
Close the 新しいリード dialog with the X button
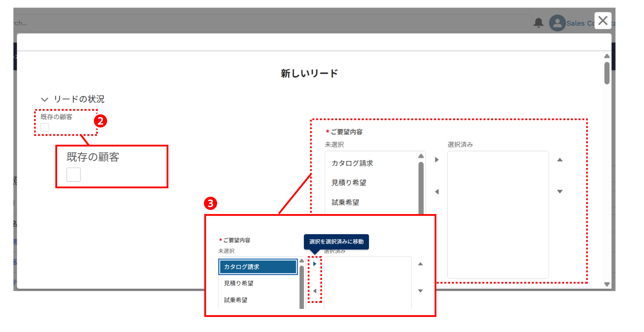[603, 21]
